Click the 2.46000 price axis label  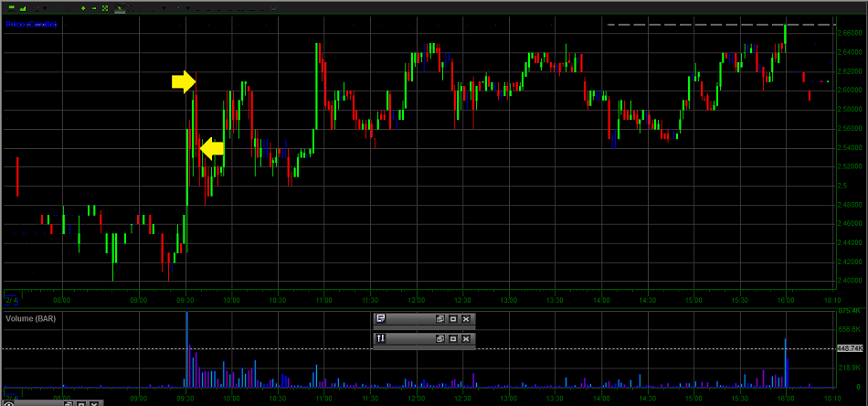click(849, 223)
